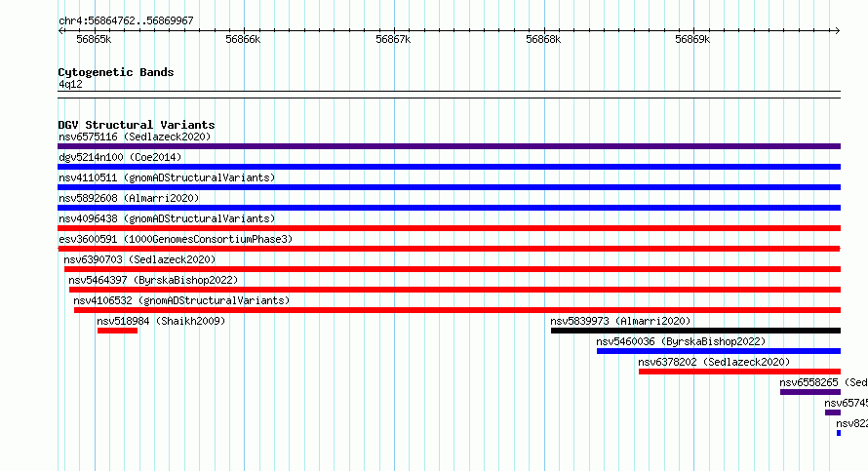The height and width of the screenshot is (471, 868).
Task: Open the nsv6558265 variant label
Action: pos(824,382)
